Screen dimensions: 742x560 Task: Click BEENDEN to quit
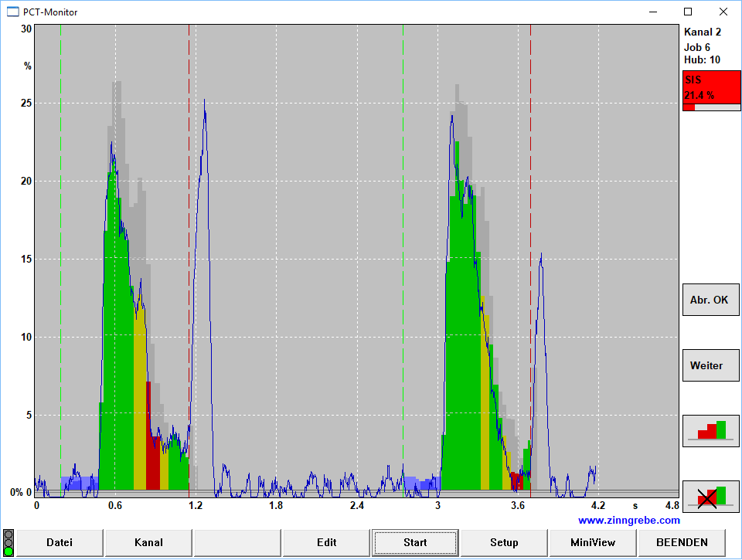point(682,542)
